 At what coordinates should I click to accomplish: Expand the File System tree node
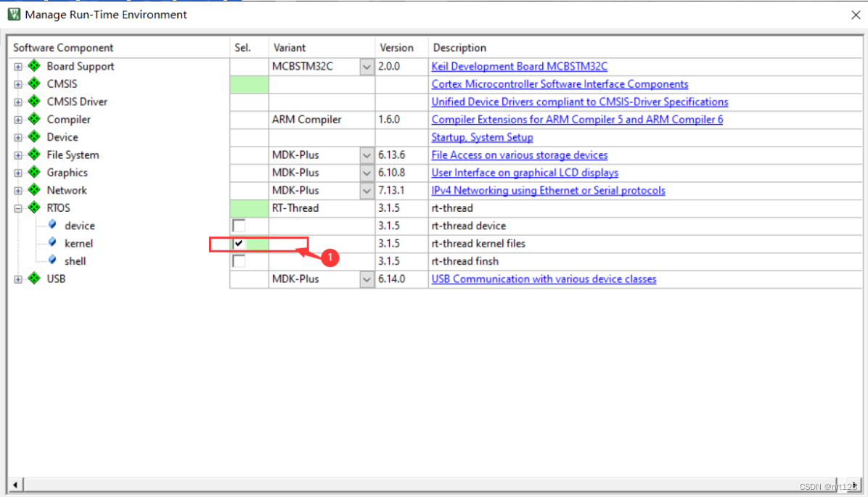pyautogui.click(x=18, y=155)
